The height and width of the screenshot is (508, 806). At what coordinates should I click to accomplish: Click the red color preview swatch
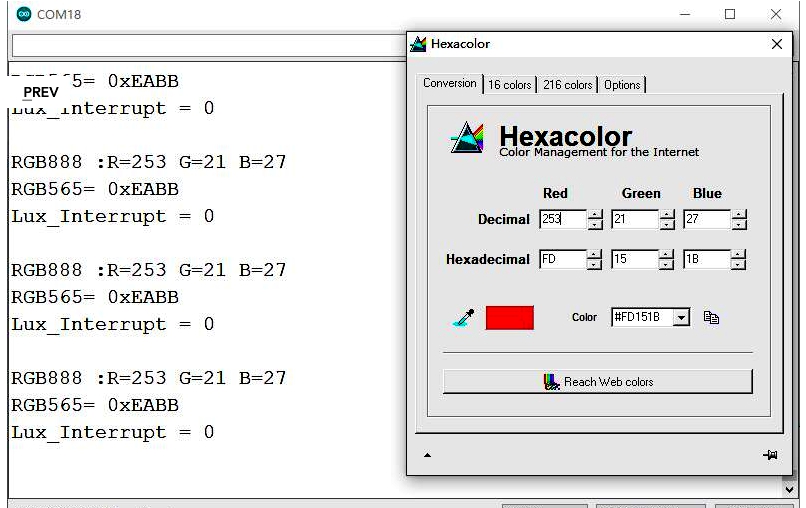pyautogui.click(x=509, y=318)
